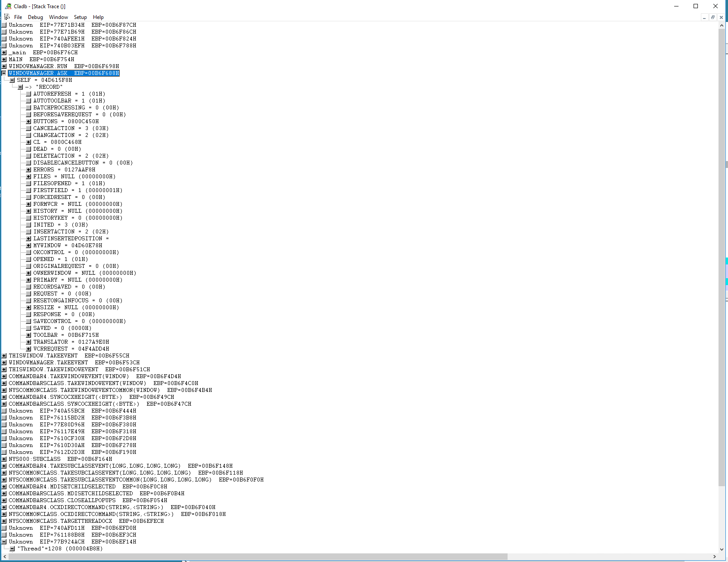728x562 pixels.
Task: Click the vertical scrollbar down arrow
Action: tap(722, 549)
